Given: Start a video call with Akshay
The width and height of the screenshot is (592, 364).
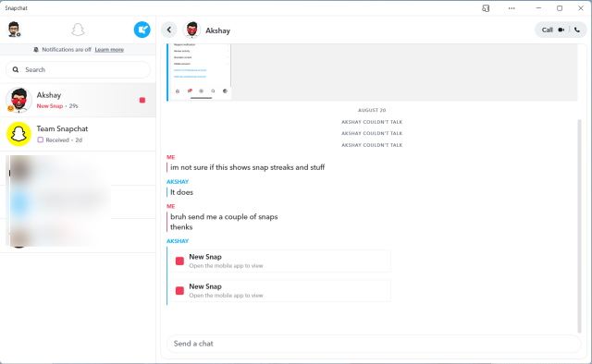Looking at the screenshot, I should point(561,30).
